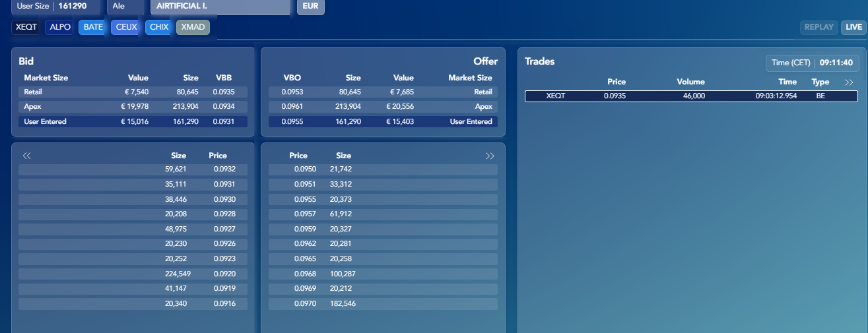Select the Apex offer row
868x333 pixels.
[x=383, y=106]
